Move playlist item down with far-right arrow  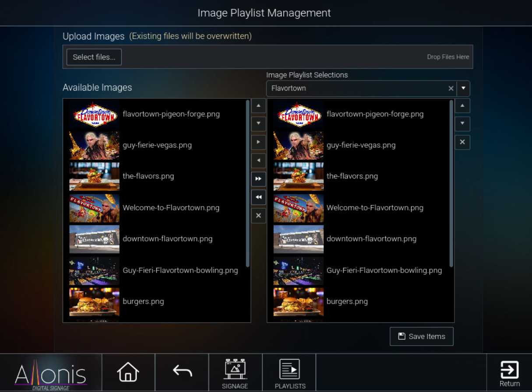[462, 124]
